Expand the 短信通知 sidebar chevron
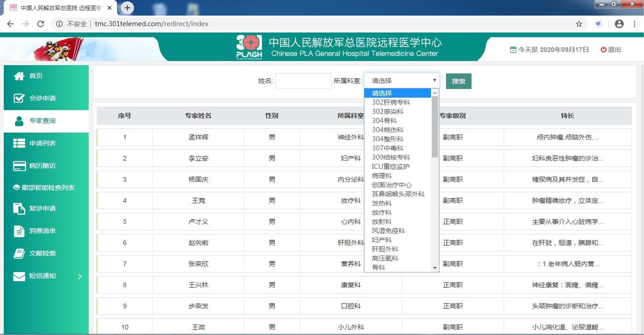 [x=81, y=276]
